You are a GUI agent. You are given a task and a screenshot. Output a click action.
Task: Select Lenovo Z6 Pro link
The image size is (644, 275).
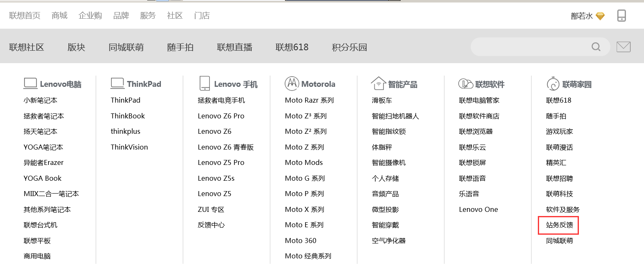pos(221,116)
